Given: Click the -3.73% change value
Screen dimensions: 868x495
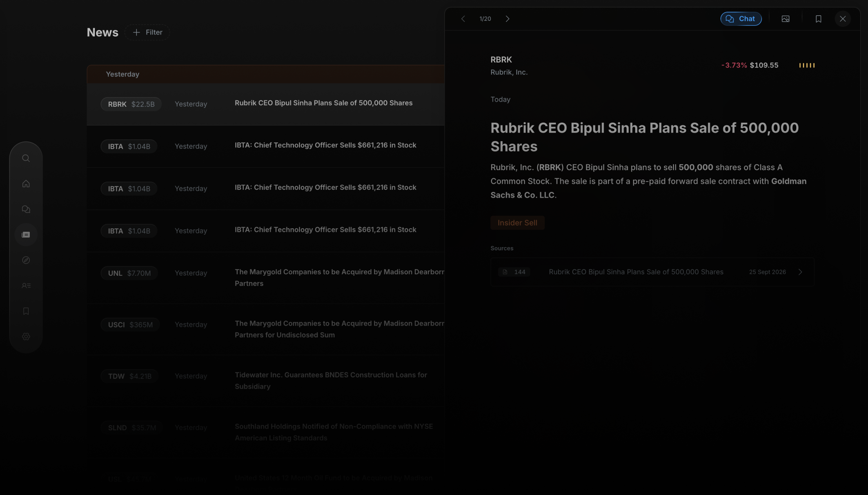Looking at the screenshot, I should click(x=734, y=65).
